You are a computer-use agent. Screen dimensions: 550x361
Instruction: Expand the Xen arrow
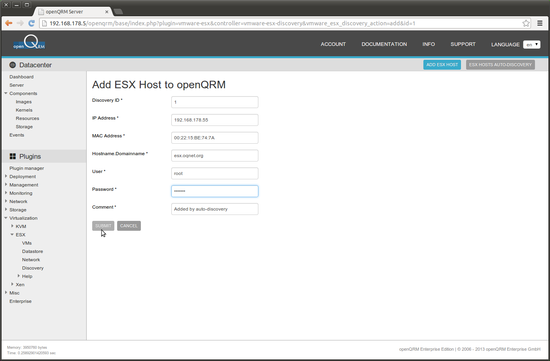[12, 284]
